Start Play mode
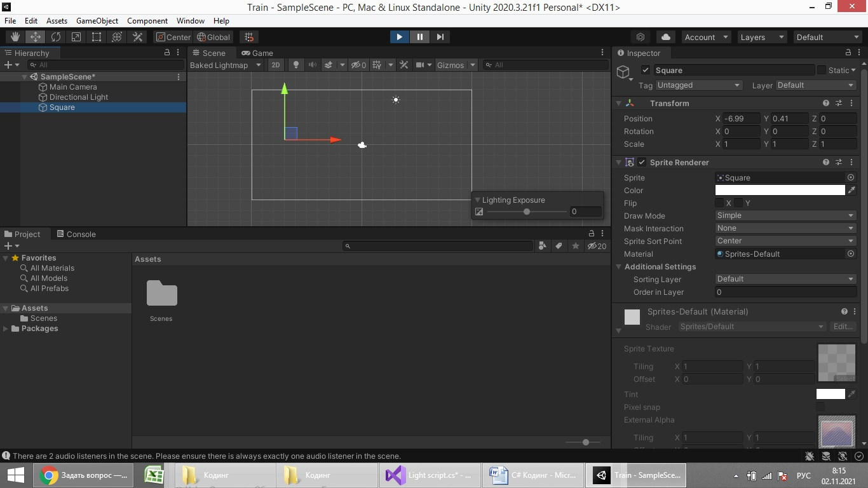The width and height of the screenshot is (868, 488). click(399, 37)
